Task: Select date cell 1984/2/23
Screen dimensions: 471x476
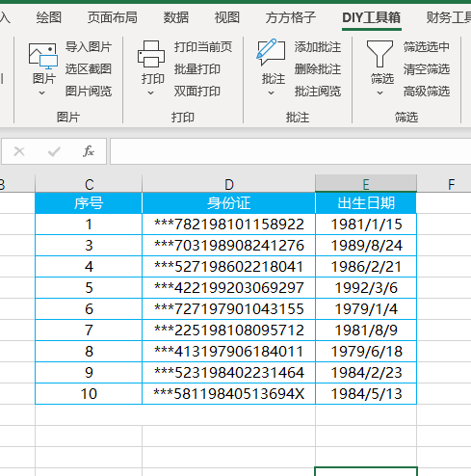Action: [x=366, y=373]
